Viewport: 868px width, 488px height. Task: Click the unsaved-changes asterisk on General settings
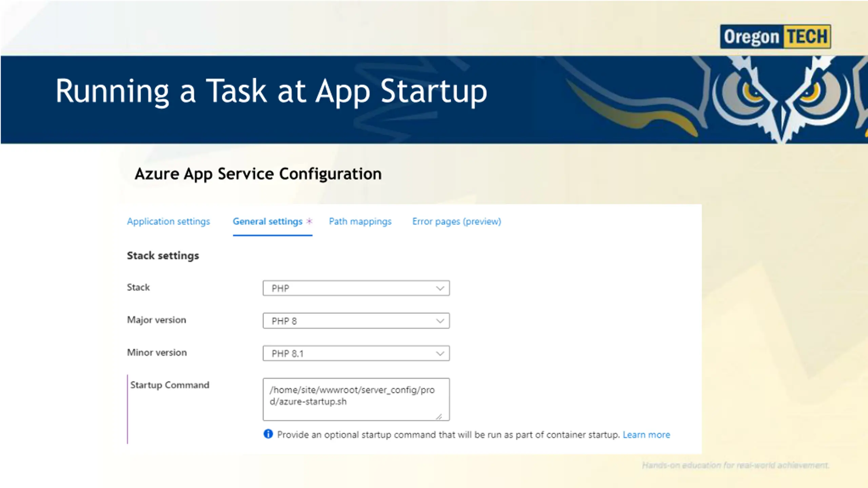[x=309, y=221]
